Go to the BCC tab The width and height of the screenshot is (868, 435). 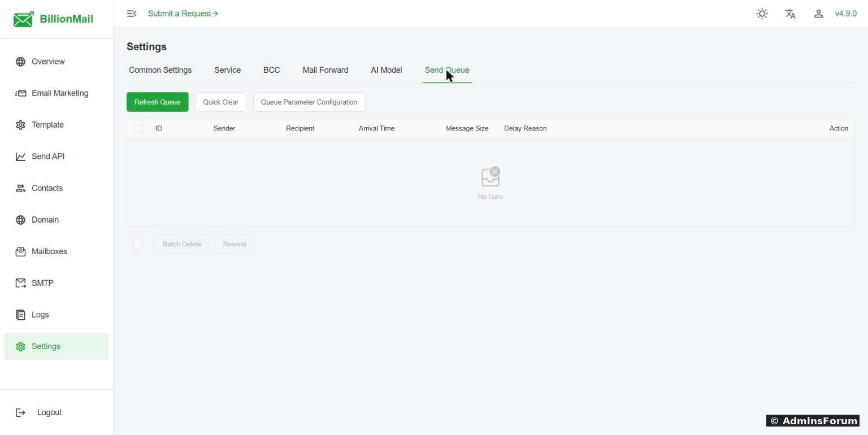coord(272,70)
